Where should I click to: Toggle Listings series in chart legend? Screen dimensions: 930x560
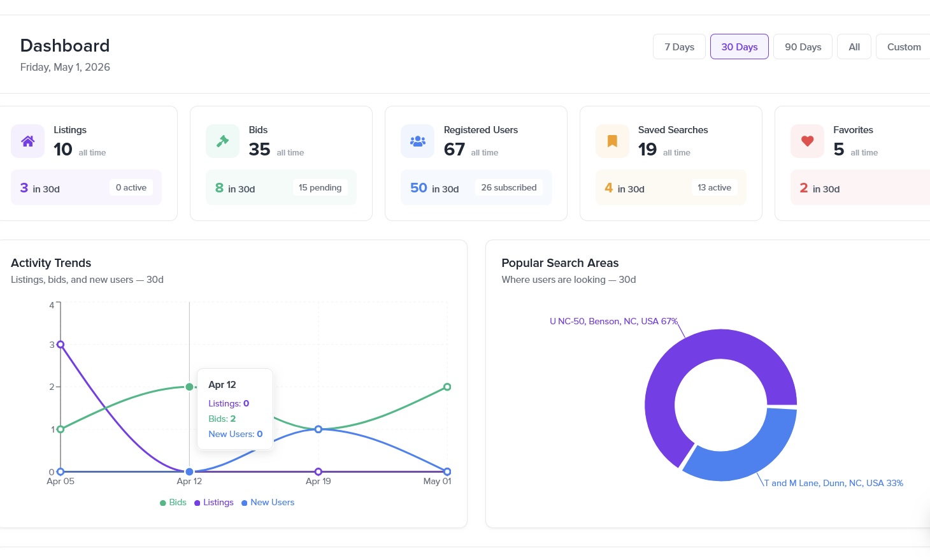tap(214, 502)
